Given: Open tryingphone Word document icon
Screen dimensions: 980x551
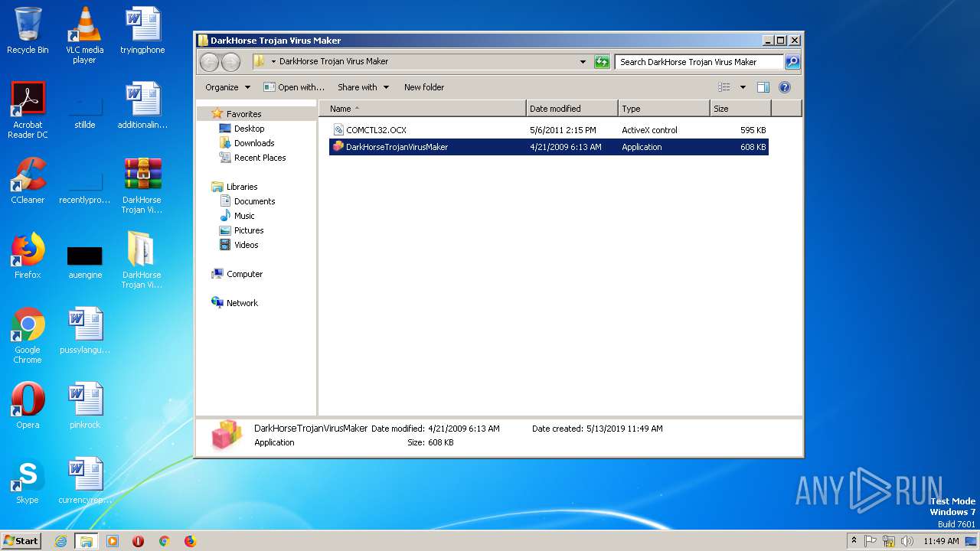Looking at the screenshot, I should point(142,31).
